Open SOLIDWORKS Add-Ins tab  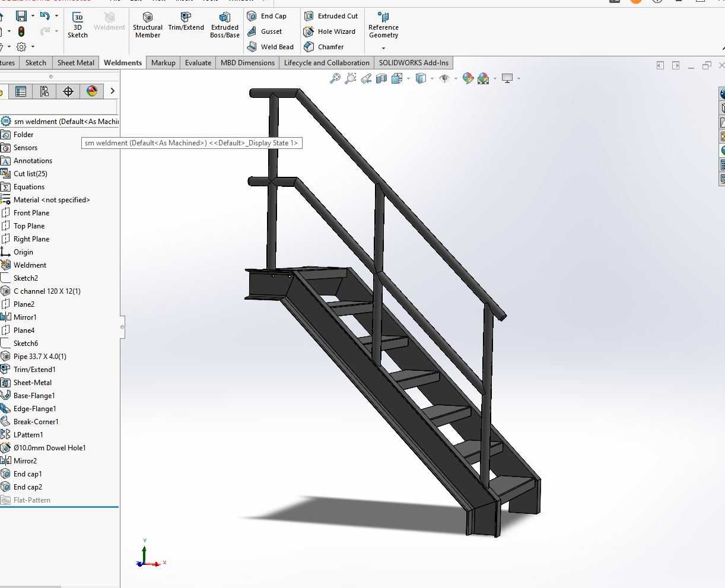(414, 63)
